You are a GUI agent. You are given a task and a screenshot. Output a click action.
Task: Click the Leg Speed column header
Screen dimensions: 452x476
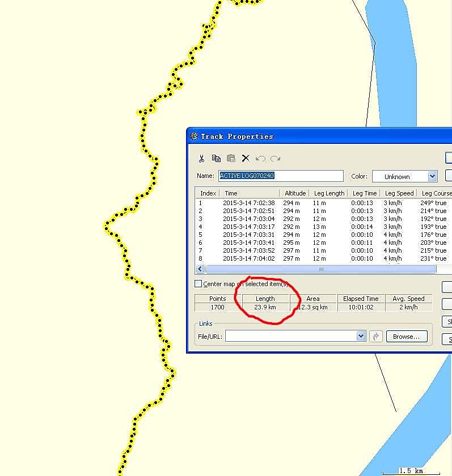399,193
